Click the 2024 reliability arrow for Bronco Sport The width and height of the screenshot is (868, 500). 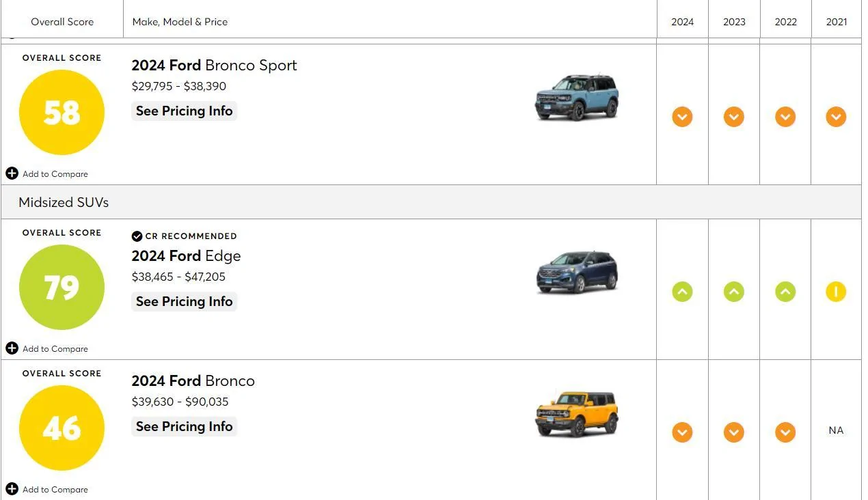[x=682, y=117]
